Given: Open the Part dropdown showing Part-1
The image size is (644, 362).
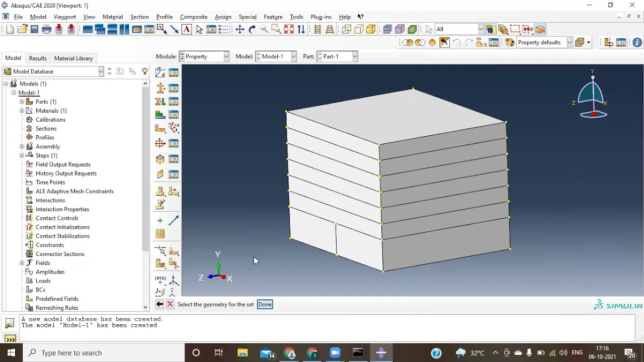Looking at the screenshot, I should tap(337, 56).
